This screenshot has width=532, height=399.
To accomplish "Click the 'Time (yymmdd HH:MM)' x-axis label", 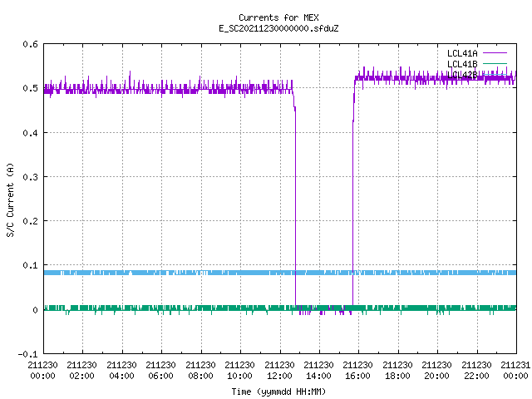I will pyautogui.click(x=278, y=392).
